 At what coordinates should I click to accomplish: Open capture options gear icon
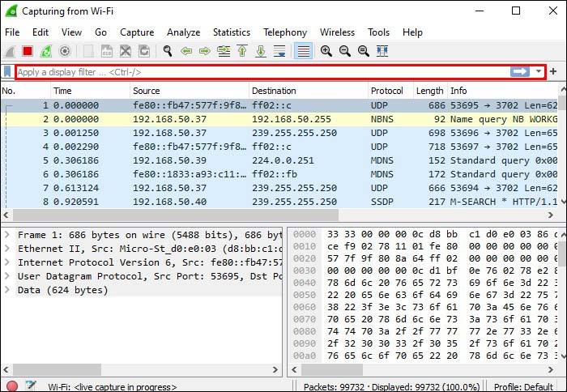click(x=65, y=51)
